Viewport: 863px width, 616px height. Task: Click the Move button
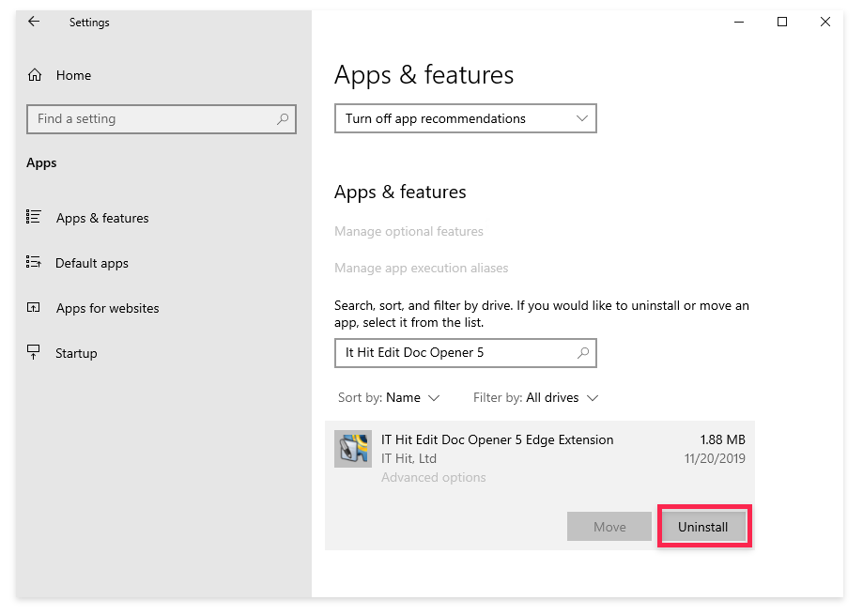(609, 527)
